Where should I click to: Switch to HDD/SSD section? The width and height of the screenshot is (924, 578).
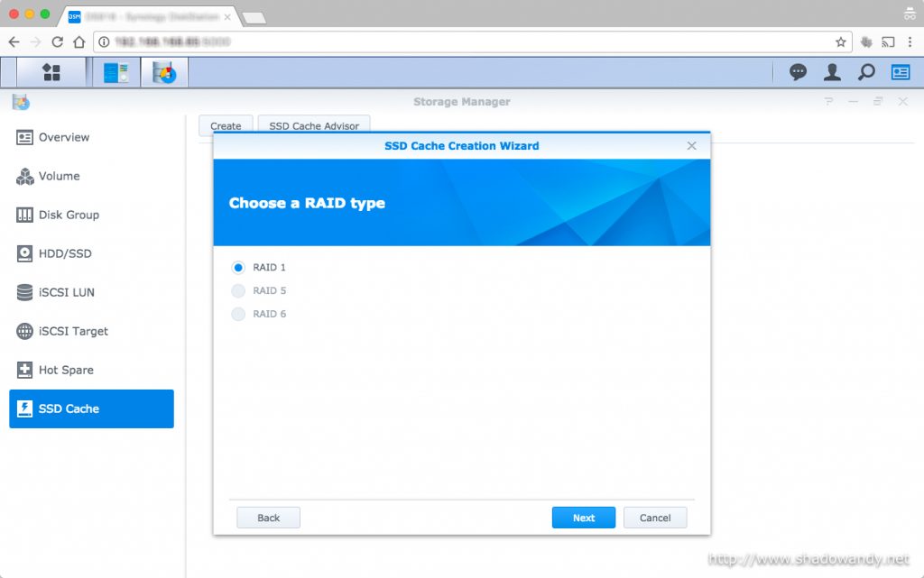pyautogui.click(x=64, y=254)
